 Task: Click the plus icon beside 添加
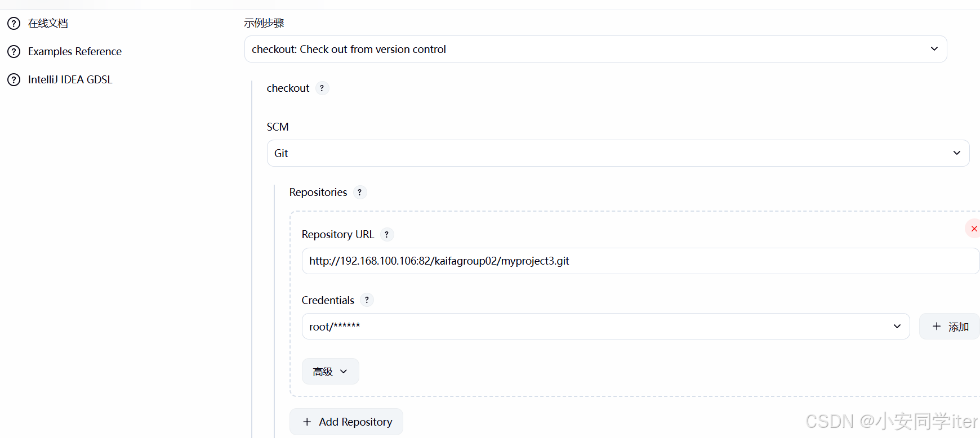click(937, 327)
